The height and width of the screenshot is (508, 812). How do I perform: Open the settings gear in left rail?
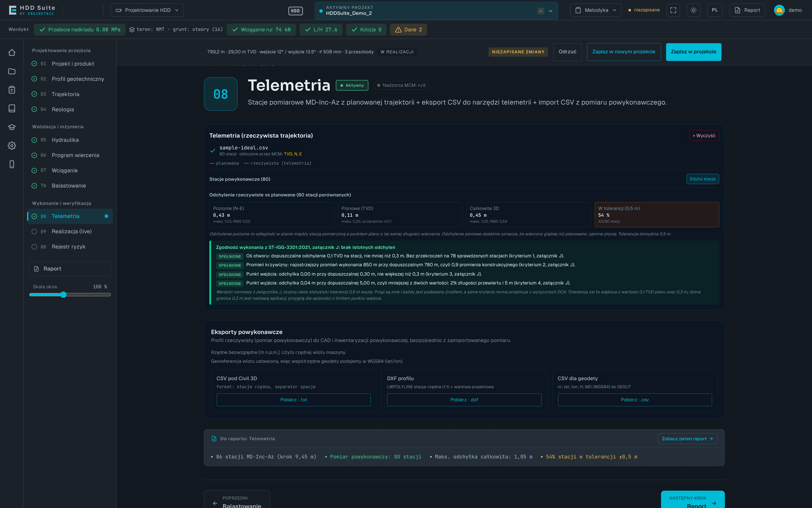12,145
